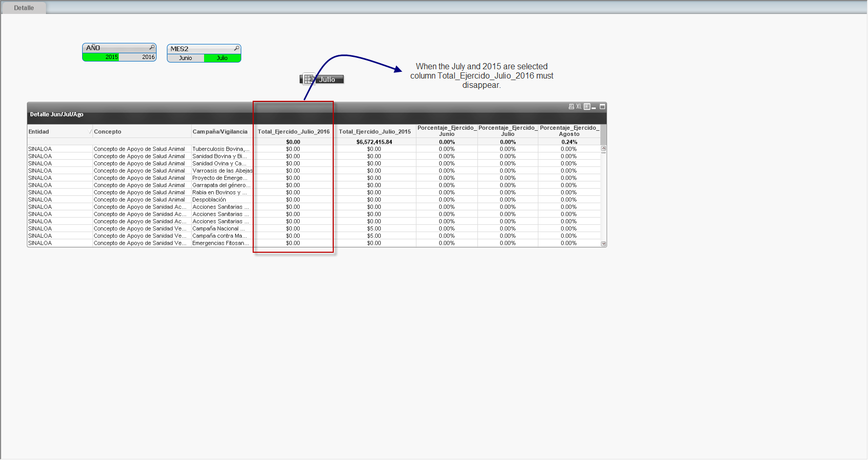Select year 2016 in AÑO list box

click(x=137, y=57)
